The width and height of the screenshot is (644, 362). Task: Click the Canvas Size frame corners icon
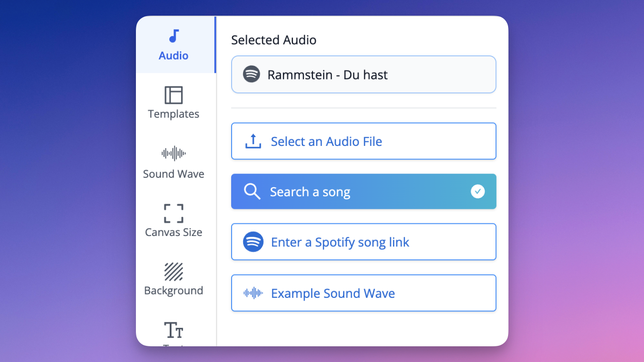[174, 213]
